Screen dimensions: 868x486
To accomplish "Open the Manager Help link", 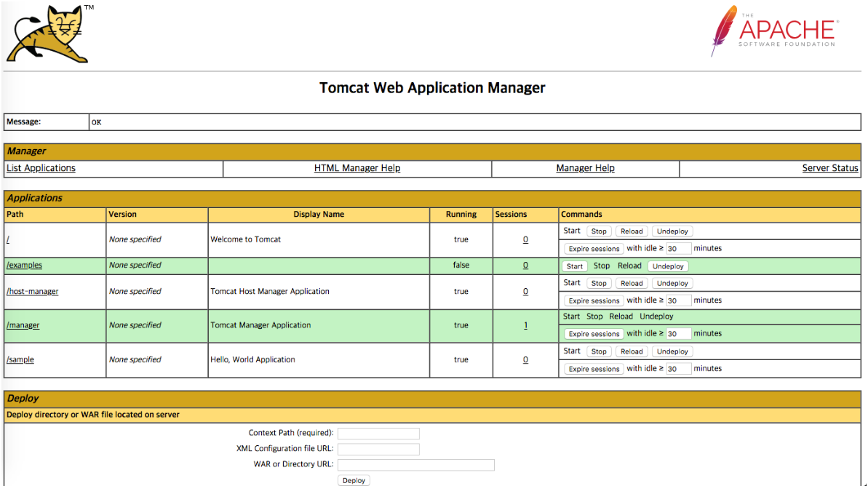I will (585, 168).
